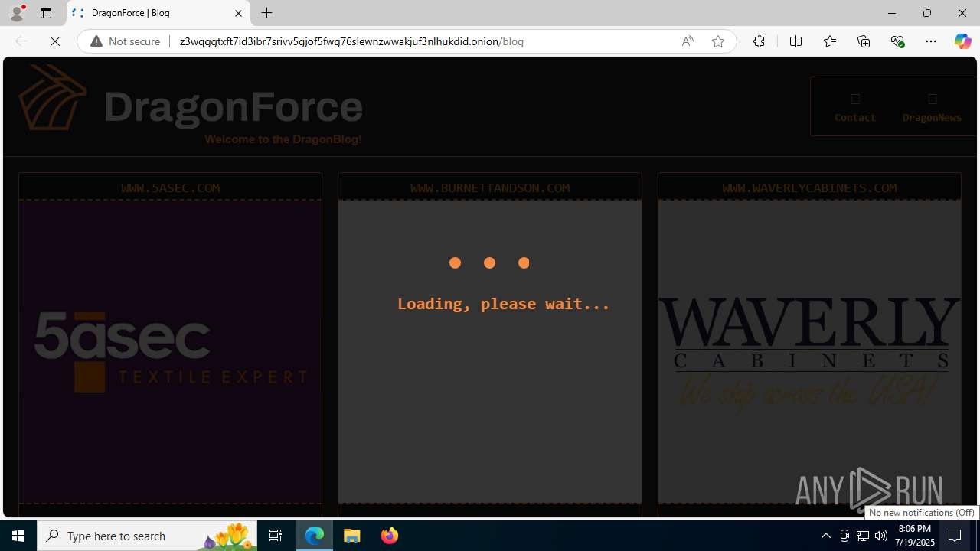The image size is (980, 551).
Task: Open the tab actions menu icon
Action: click(46, 13)
